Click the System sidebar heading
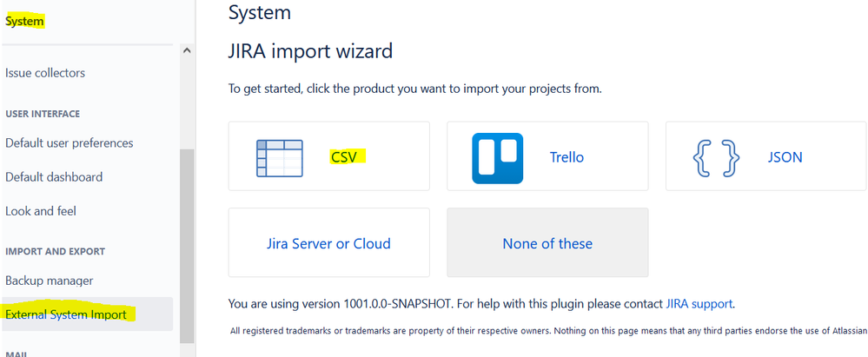868x357 pixels. click(24, 22)
